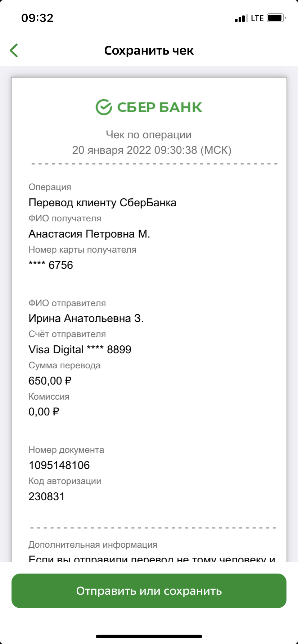Viewport: 298px width, 644px height.
Task: Tap the sender name Ирина Анатольевна З.
Action: tap(86, 318)
